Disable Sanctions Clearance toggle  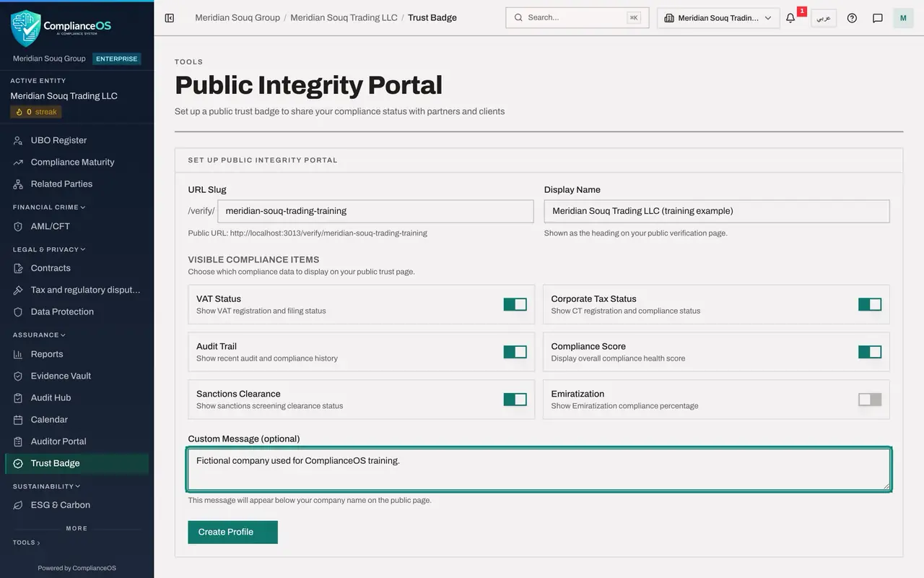(x=515, y=400)
